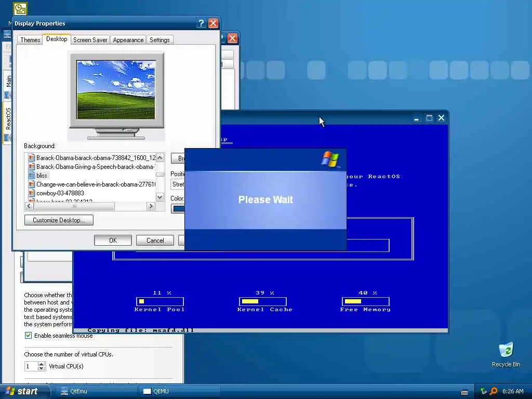Click the image icon beside bliss
This screenshot has height=399, width=532.
click(x=32, y=176)
